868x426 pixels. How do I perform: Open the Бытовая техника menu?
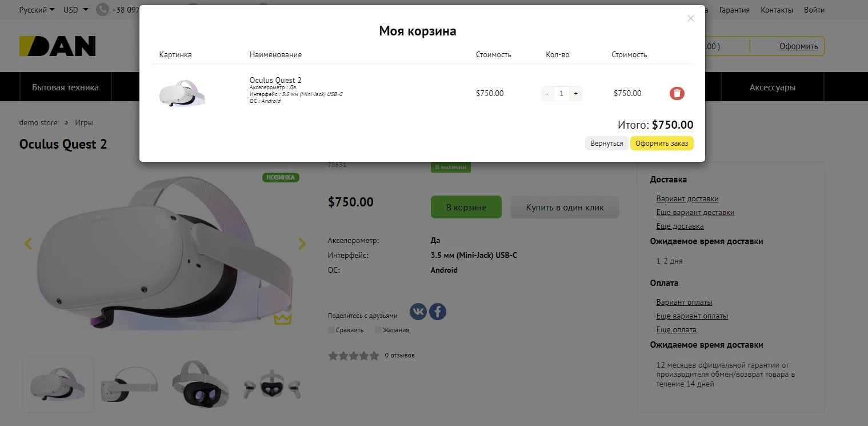65,87
